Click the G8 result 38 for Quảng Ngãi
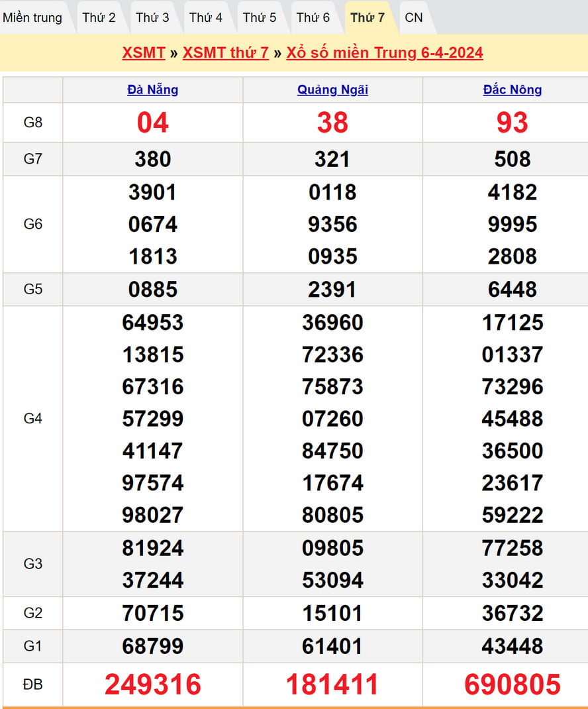 point(332,123)
